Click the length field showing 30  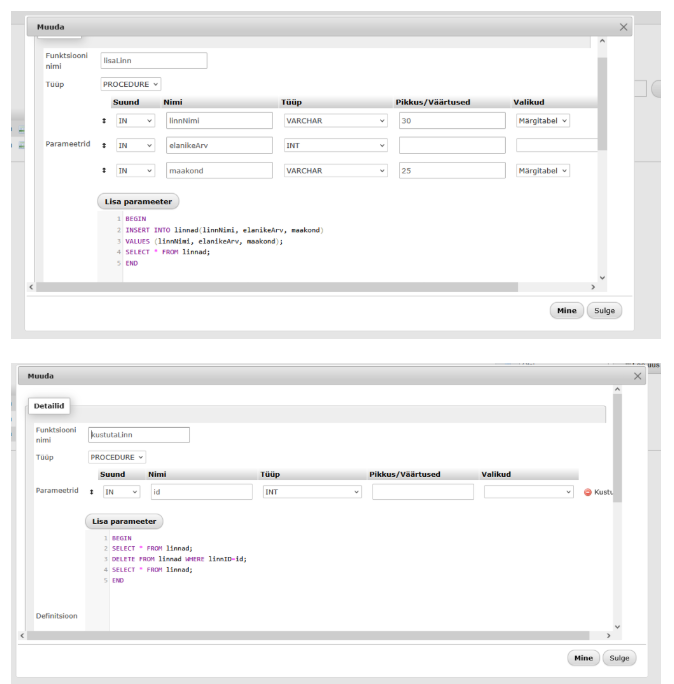coord(451,120)
